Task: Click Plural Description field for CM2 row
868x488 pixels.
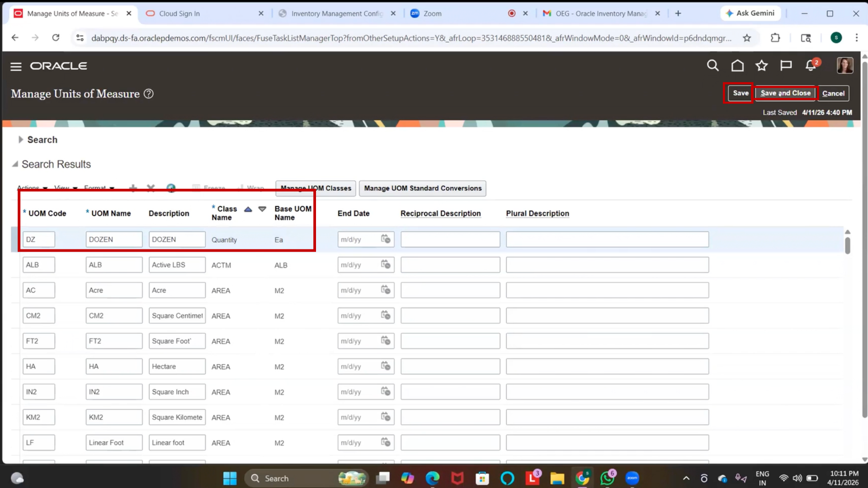Action: click(x=607, y=315)
